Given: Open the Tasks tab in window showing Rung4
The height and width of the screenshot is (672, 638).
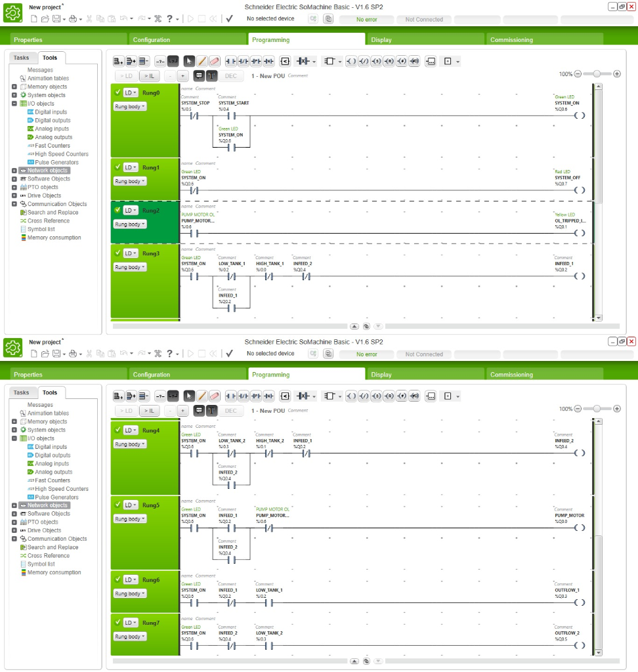Looking at the screenshot, I should click(22, 392).
